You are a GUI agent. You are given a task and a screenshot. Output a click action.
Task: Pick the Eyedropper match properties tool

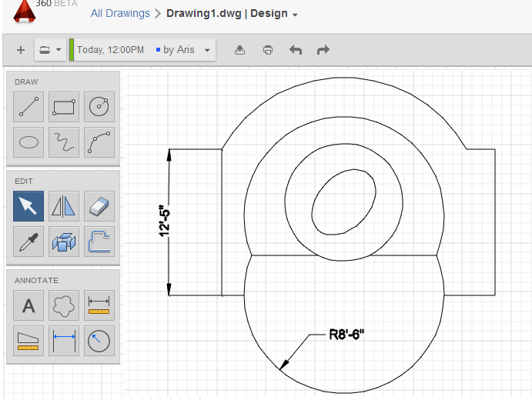(28, 241)
